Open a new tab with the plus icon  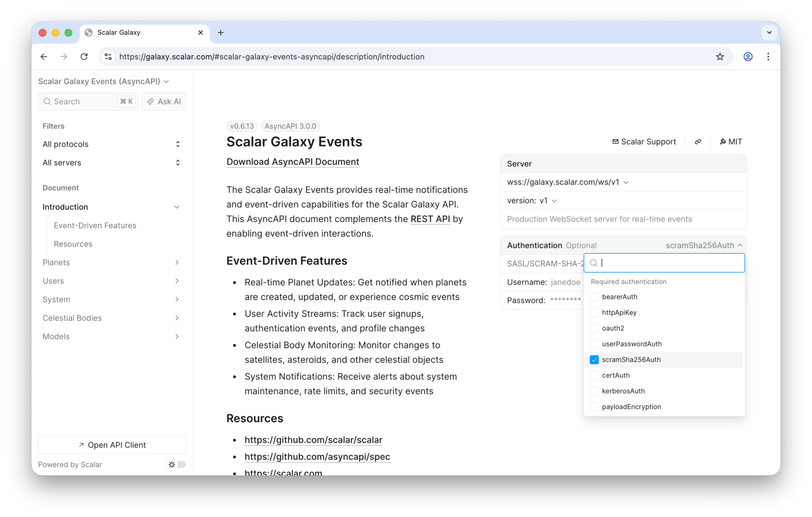[221, 33]
